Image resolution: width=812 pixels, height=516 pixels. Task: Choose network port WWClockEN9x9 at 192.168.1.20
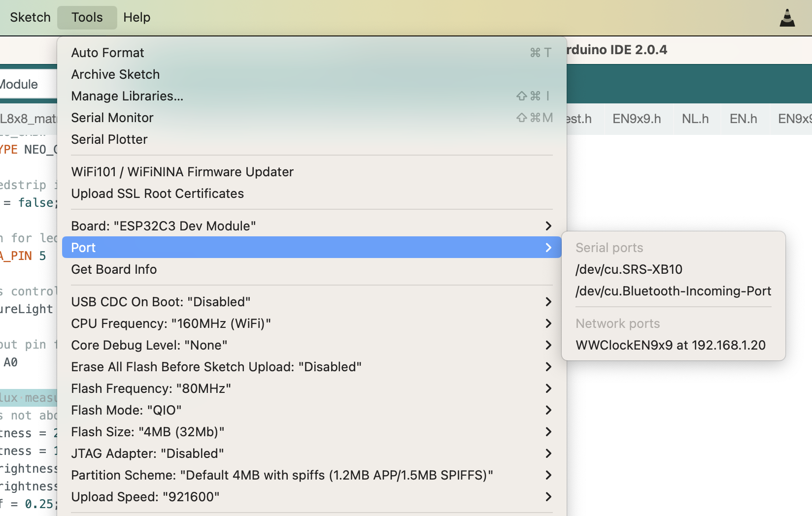(x=671, y=345)
